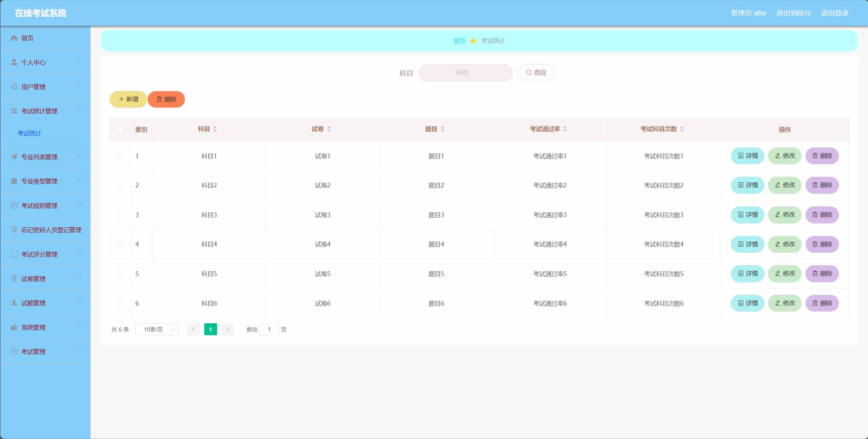Select 考试统计 submenu item in sidebar
Screen dimensions: 868x439
30,133
